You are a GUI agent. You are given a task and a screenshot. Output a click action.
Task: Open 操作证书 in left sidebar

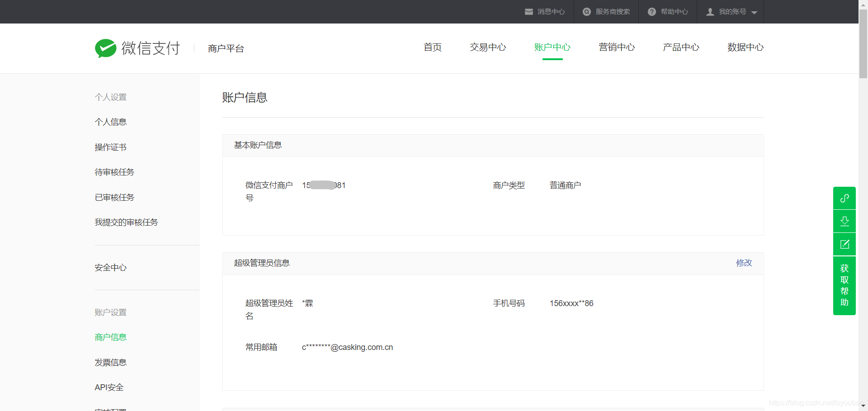(x=111, y=147)
